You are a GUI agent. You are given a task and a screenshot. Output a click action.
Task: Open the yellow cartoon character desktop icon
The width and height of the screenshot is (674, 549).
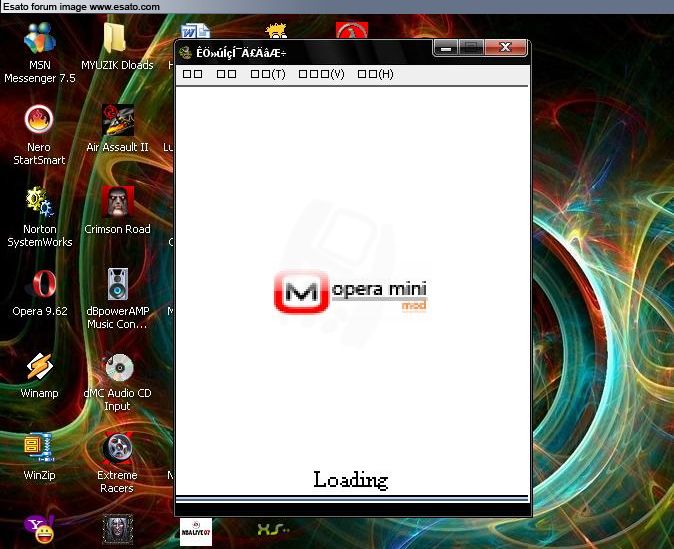[x=276, y=31]
